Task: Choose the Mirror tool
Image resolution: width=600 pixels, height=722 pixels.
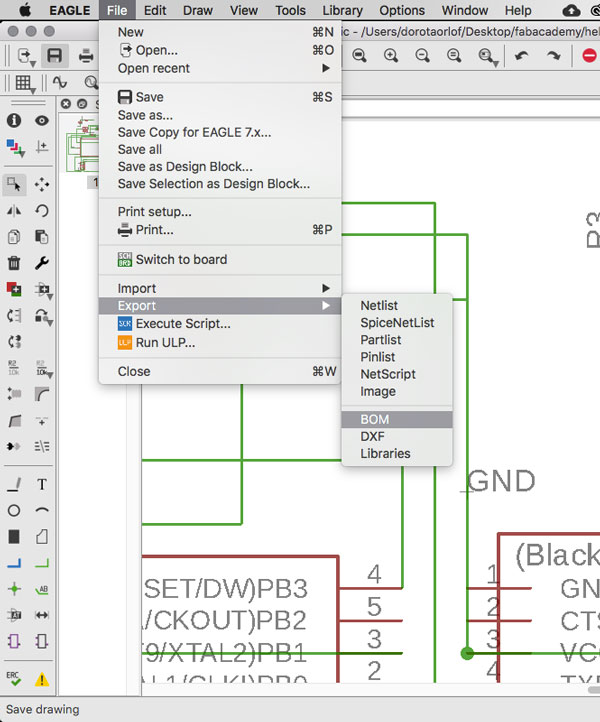Action: (14, 211)
